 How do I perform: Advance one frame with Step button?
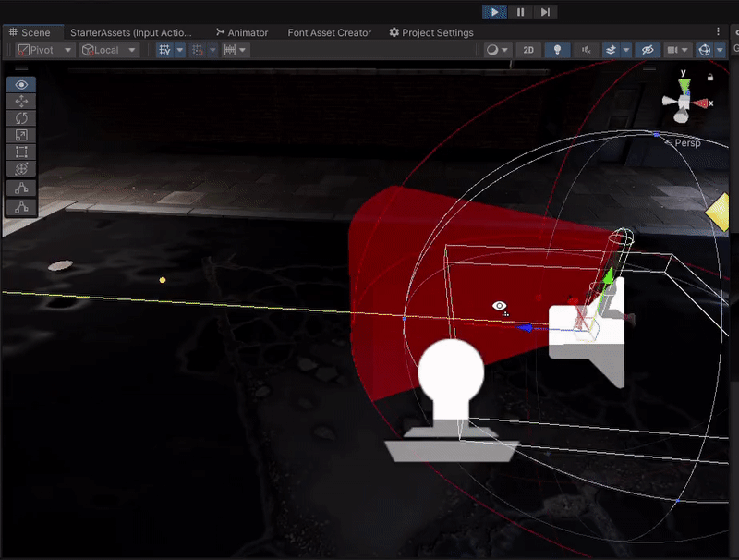pyautogui.click(x=545, y=12)
